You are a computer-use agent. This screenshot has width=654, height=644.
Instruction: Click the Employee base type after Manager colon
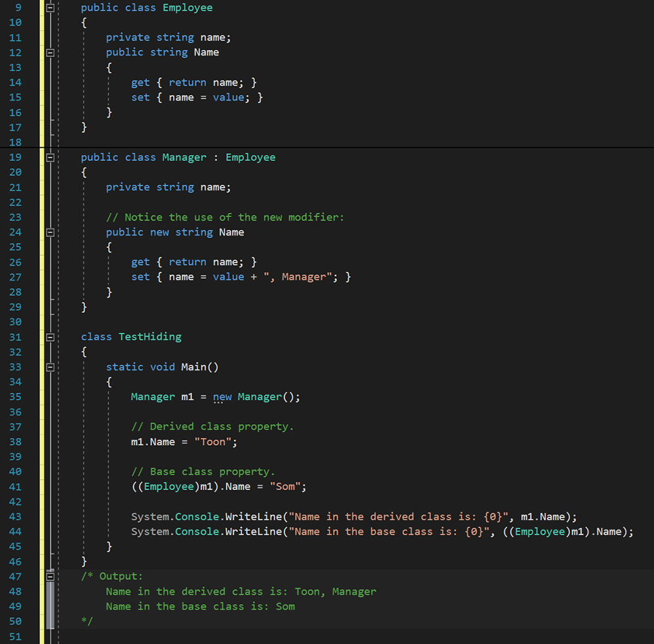(250, 157)
